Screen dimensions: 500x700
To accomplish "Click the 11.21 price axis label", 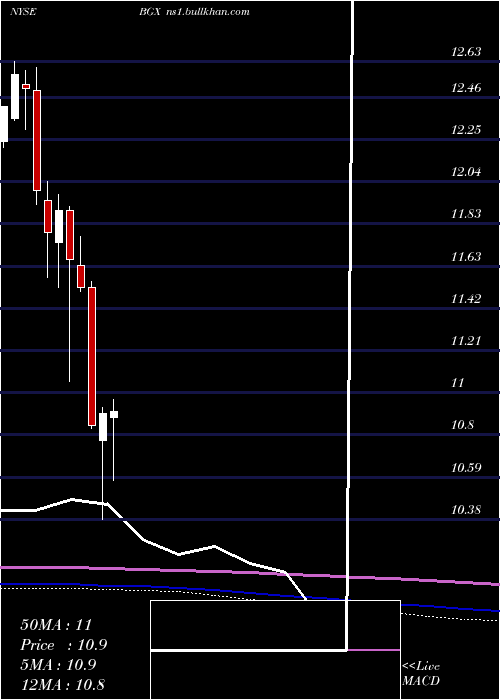I will pos(466,341).
